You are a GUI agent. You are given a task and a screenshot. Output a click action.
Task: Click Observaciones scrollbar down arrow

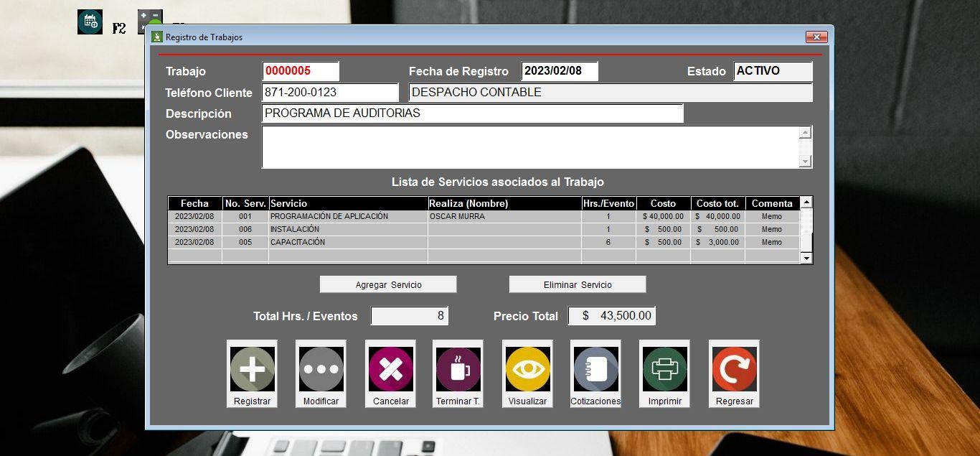click(x=806, y=162)
